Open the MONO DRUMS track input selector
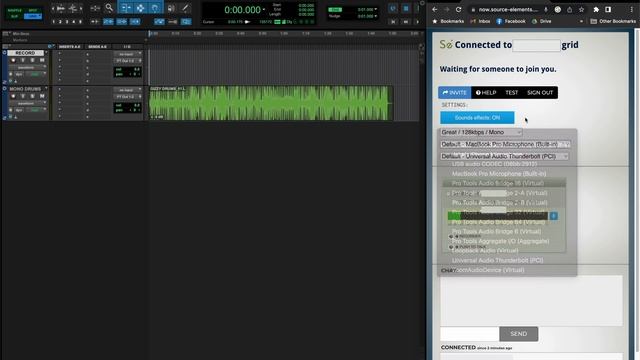The image size is (640, 360). (x=128, y=90)
